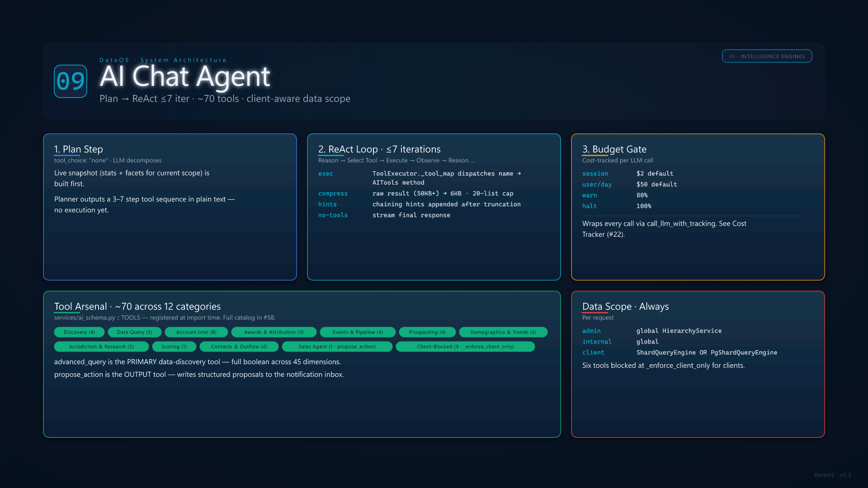
Task: Click the 80% warn value
Action: 642,195
